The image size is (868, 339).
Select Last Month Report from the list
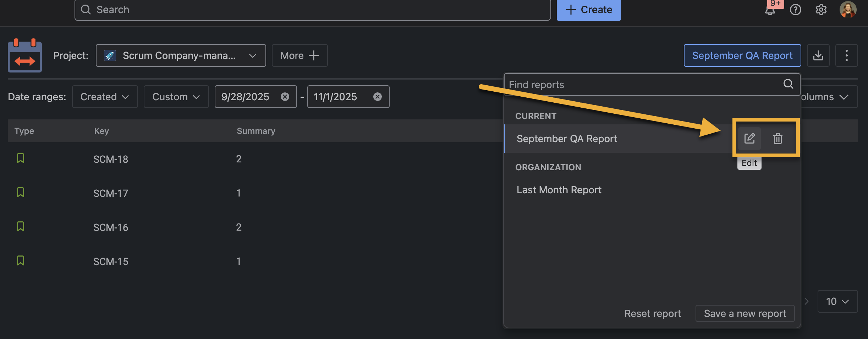coord(559,190)
